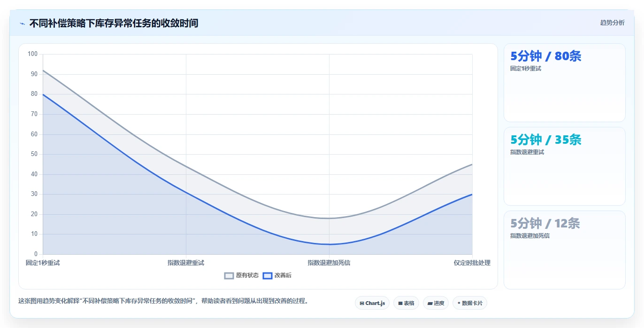Click the 仅定时批处理 x-axis label
This screenshot has width=644, height=328.
click(472, 263)
